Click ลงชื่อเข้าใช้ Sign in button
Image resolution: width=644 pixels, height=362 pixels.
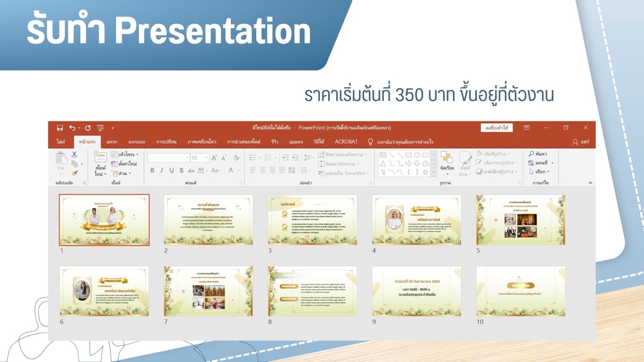(x=496, y=128)
